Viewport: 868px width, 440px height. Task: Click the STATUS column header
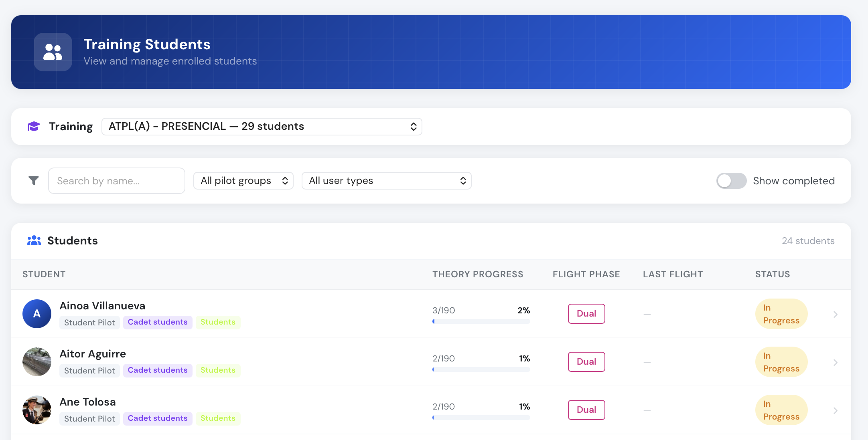(x=773, y=274)
